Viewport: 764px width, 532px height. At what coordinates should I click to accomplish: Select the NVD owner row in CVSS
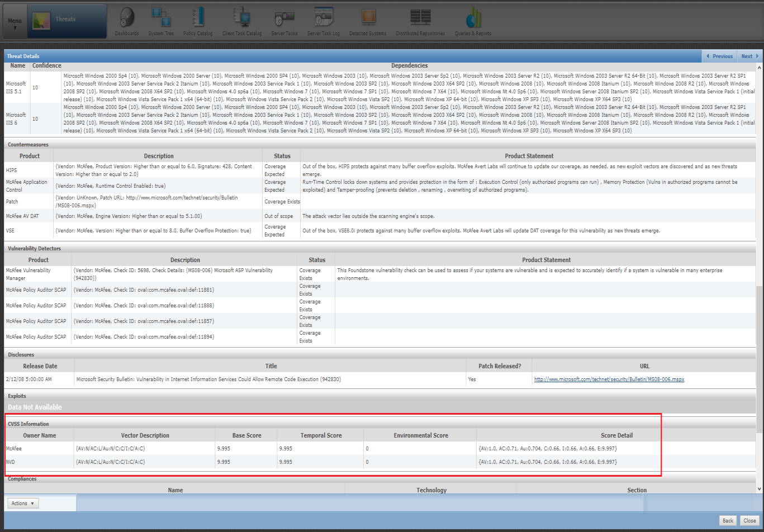380,462
